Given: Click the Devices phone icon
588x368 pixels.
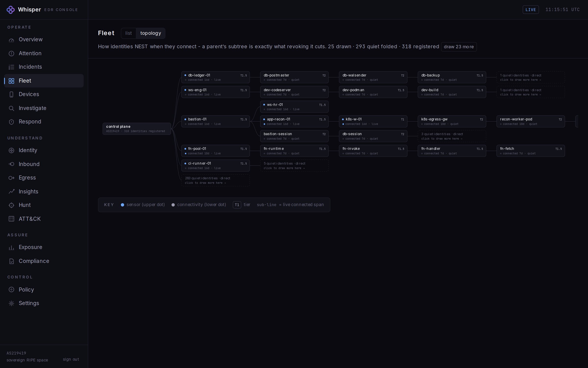Looking at the screenshot, I should pos(11,94).
